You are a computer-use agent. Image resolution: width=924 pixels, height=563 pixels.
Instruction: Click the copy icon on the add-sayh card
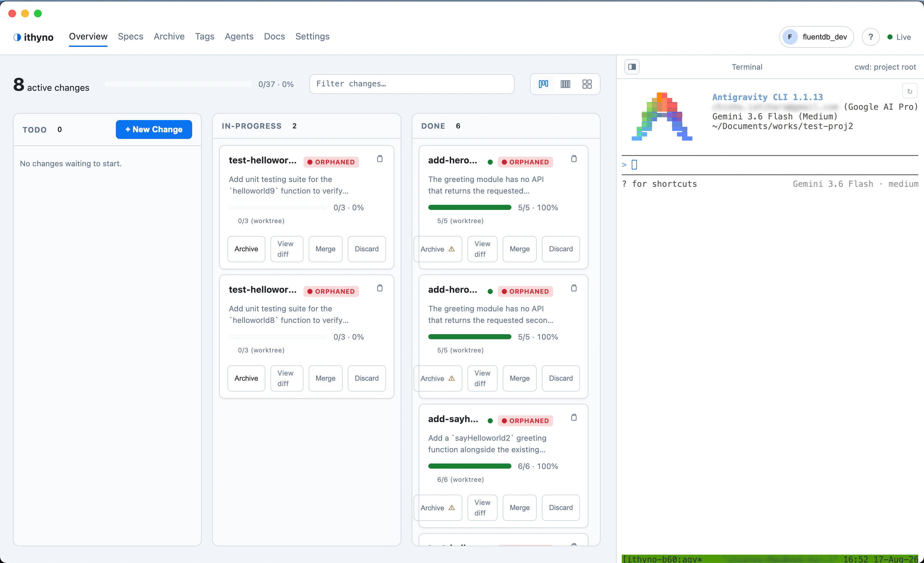(x=574, y=418)
